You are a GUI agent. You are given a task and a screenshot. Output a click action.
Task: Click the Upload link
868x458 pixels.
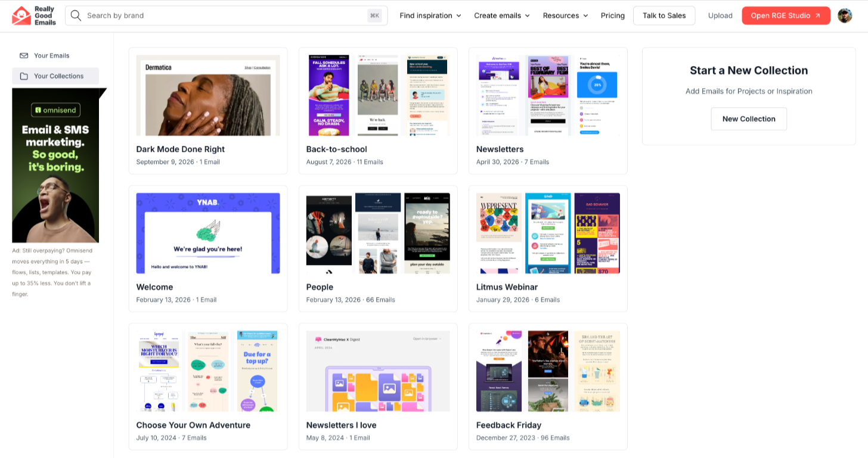(720, 15)
